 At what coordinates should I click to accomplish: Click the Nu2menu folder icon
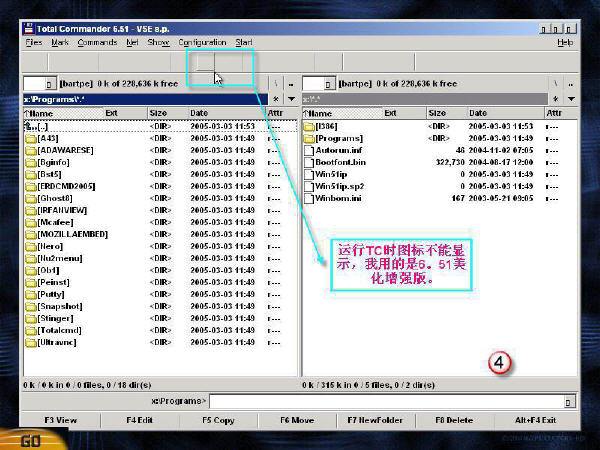point(30,258)
